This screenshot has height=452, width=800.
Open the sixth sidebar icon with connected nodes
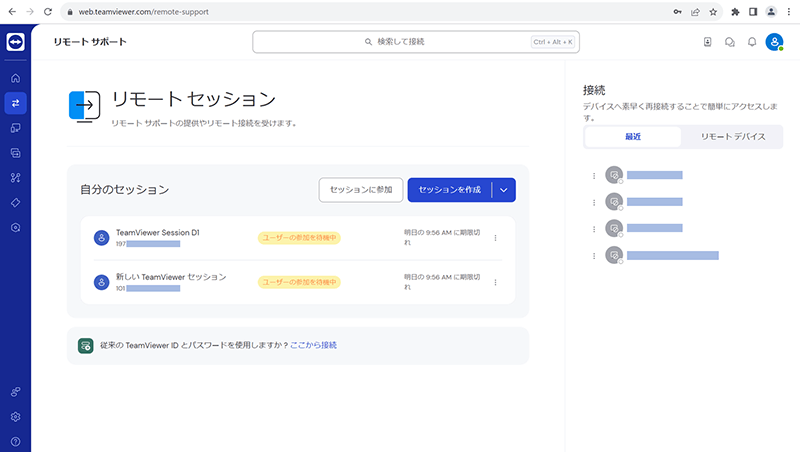(x=15, y=178)
